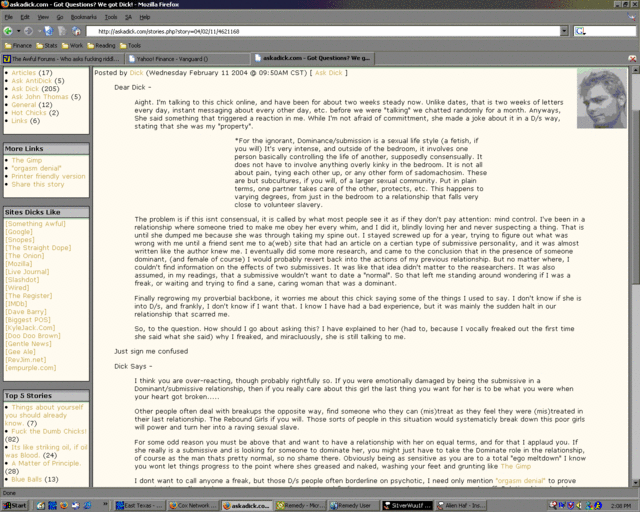Open the Go menu

coord(60,17)
